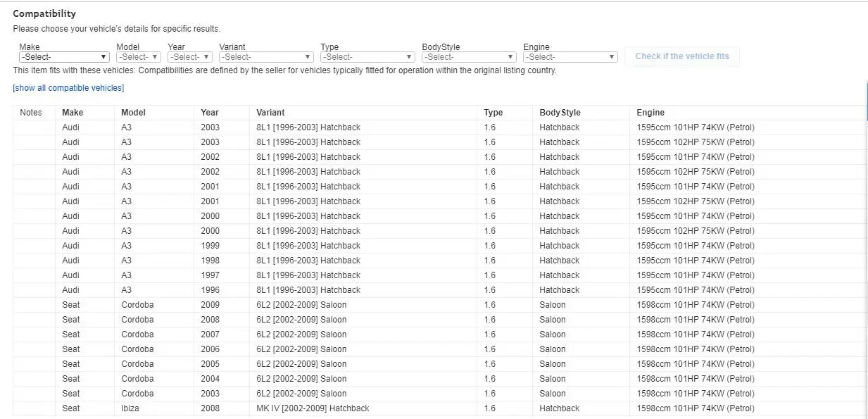This screenshot has height=419, width=868.
Task: Click the Compatibility heading
Action: pyautogui.click(x=44, y=13)
